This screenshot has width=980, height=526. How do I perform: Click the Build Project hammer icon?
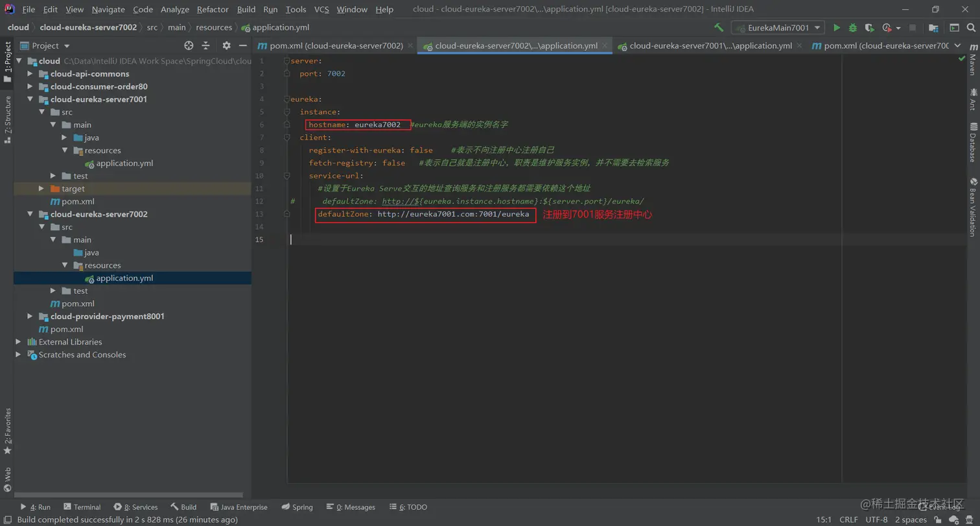719,28
